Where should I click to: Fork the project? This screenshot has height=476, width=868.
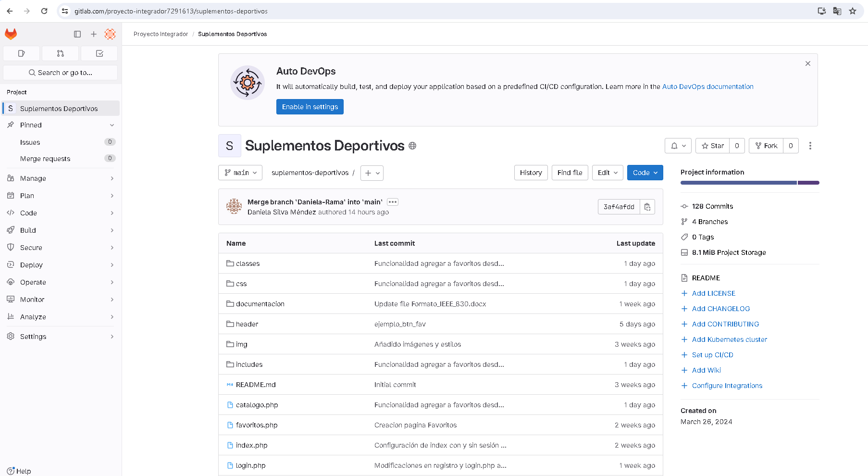coord(766,146)
